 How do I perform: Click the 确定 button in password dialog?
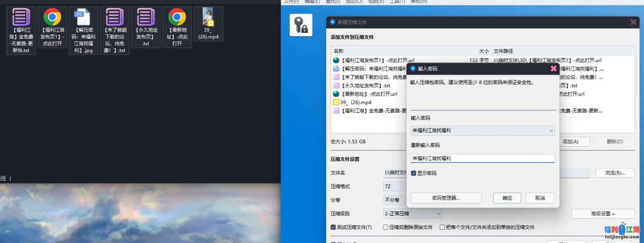pos(507,198)
